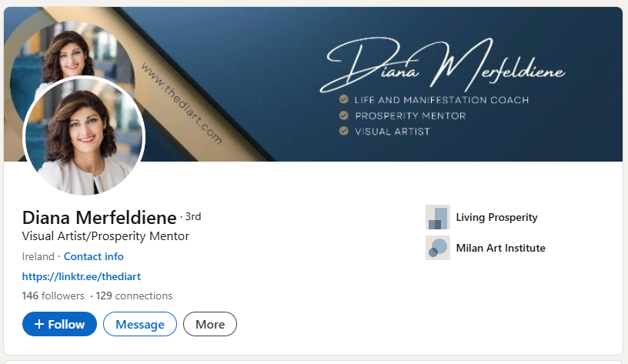Image resolution: width=628 pixels, height=364 pixels.
Task: Click the Milan Art Institute logo icon
Action: click(x=438, y=248)
